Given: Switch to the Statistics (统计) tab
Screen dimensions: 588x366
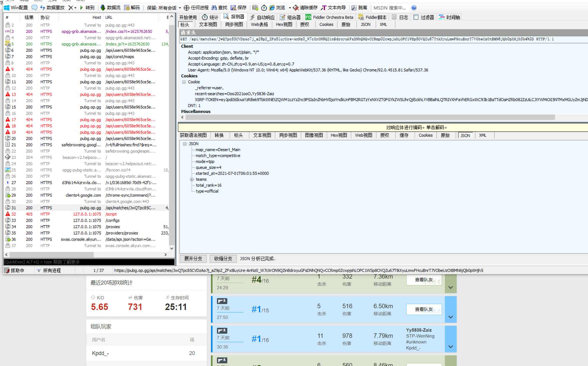Looking at the screenshot, I should (210, 17).
